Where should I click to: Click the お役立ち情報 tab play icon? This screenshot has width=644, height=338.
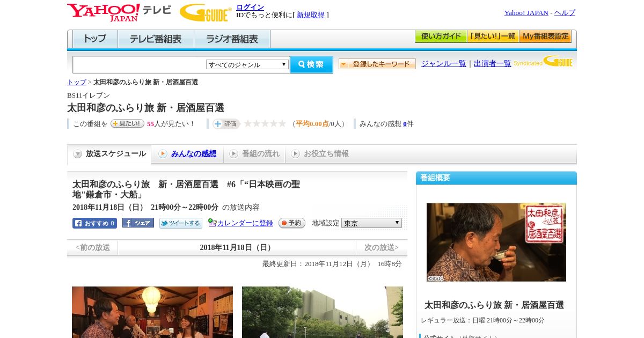[295, 154]
